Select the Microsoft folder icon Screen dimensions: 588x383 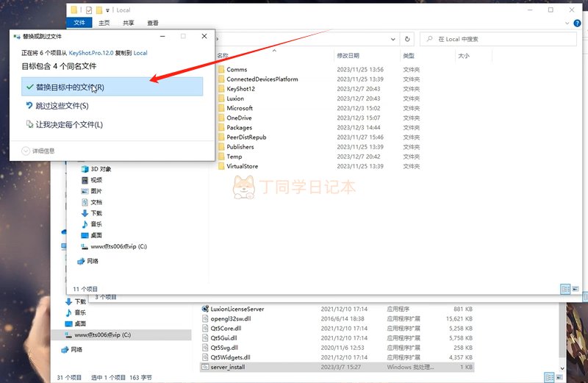click(x=221, y=108)
